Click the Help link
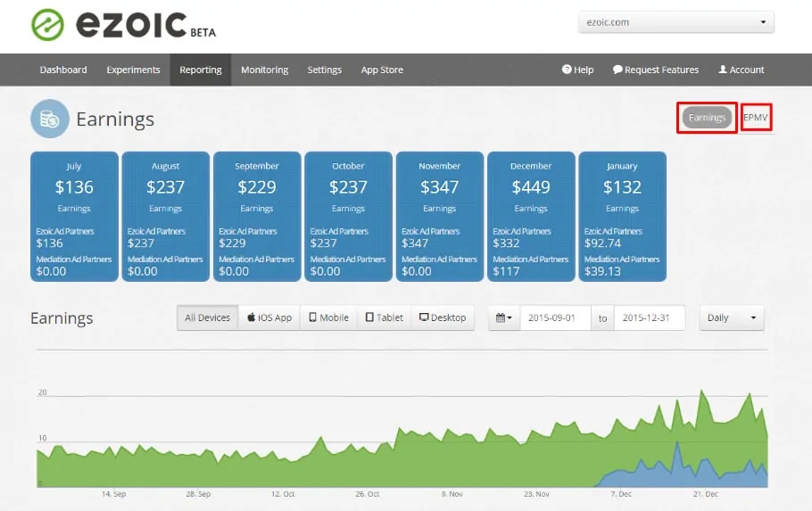 577,70
